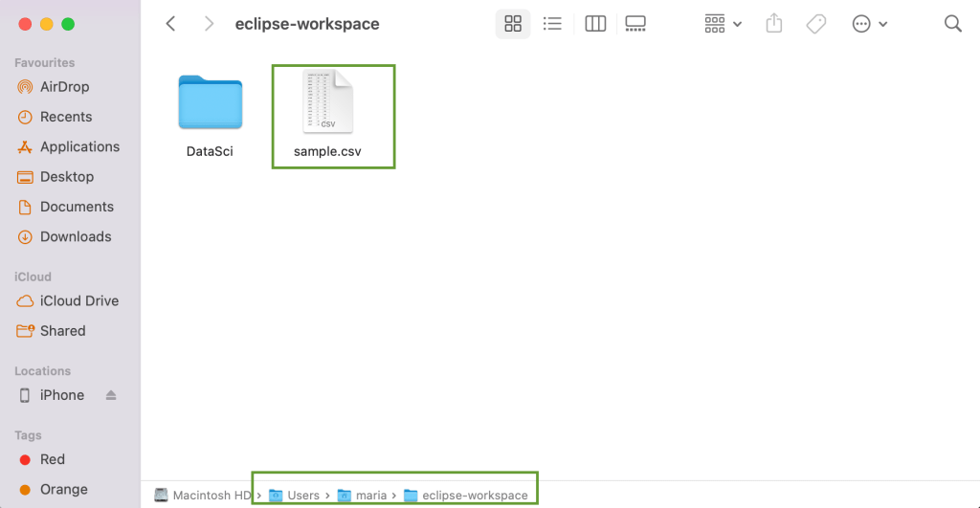Select the Red tag
Image resolution: width=980 pixels, height=508 pixels.
(x=52, y=459)
